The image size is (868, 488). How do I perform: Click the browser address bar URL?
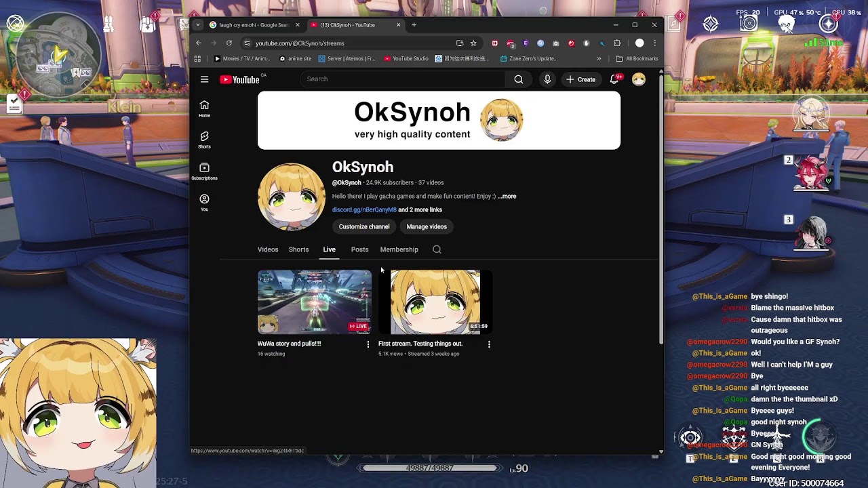(300, 43)
